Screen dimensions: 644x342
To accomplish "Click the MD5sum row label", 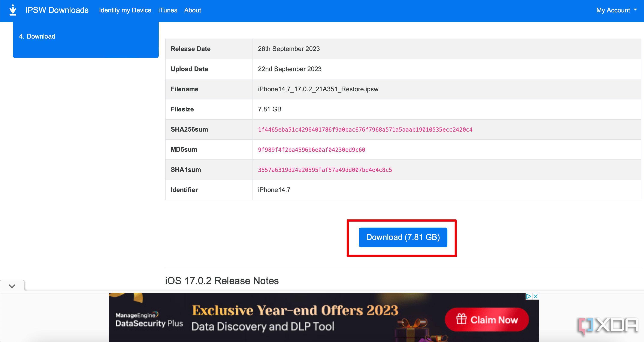I will [184, 149].
